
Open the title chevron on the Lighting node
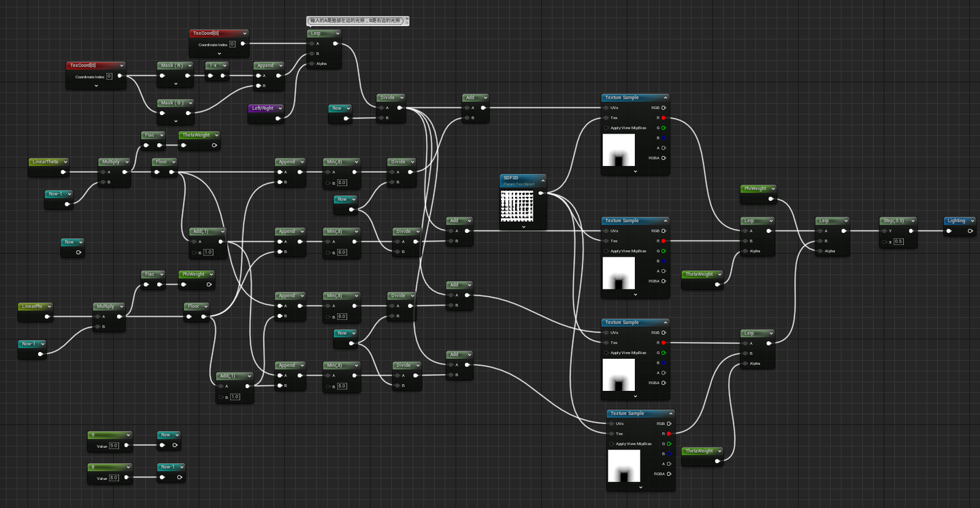971,221
